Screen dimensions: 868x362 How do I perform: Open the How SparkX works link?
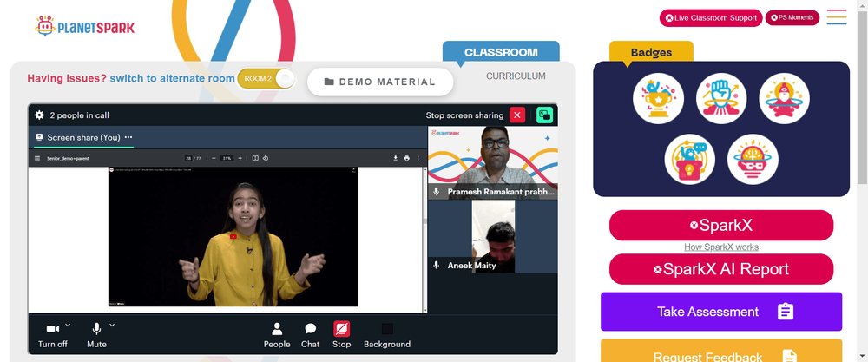click(721, 247)
